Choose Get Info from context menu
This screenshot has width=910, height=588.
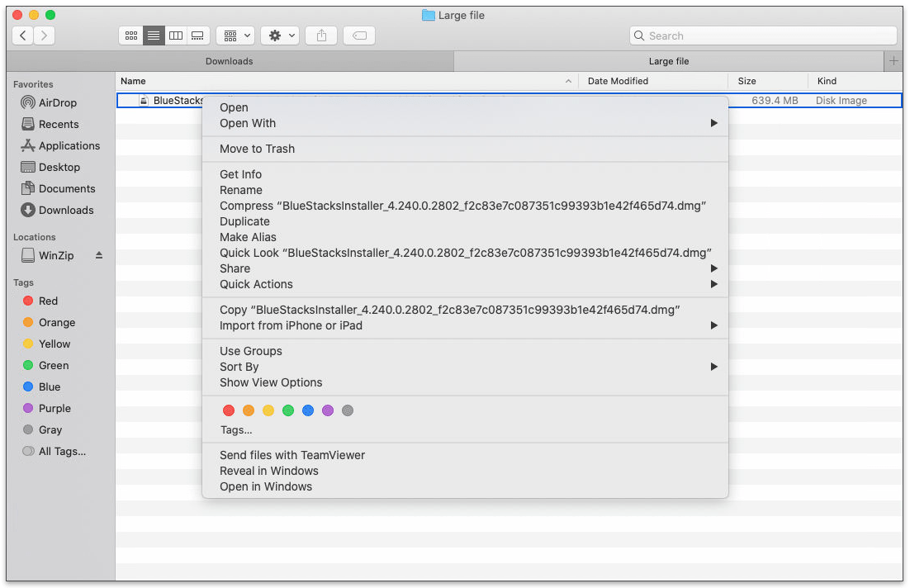(x=465, y=174)
